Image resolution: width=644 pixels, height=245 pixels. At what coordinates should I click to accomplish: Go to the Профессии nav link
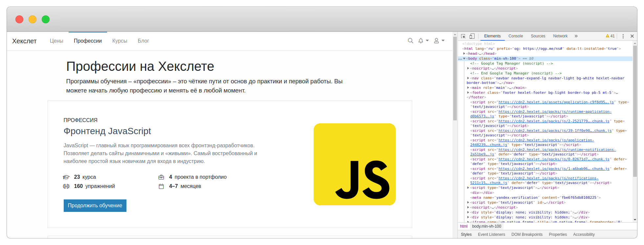click(x=88, y=41)
